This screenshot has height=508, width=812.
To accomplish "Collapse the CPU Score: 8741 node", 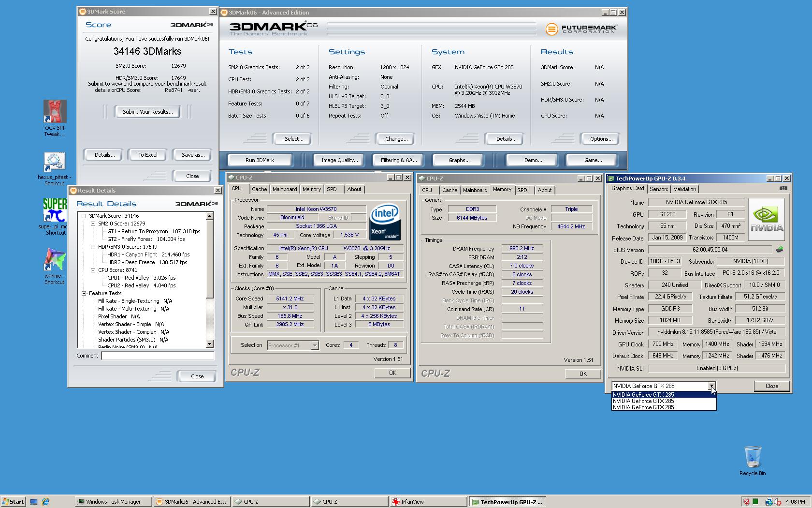I will click(93, 270).
